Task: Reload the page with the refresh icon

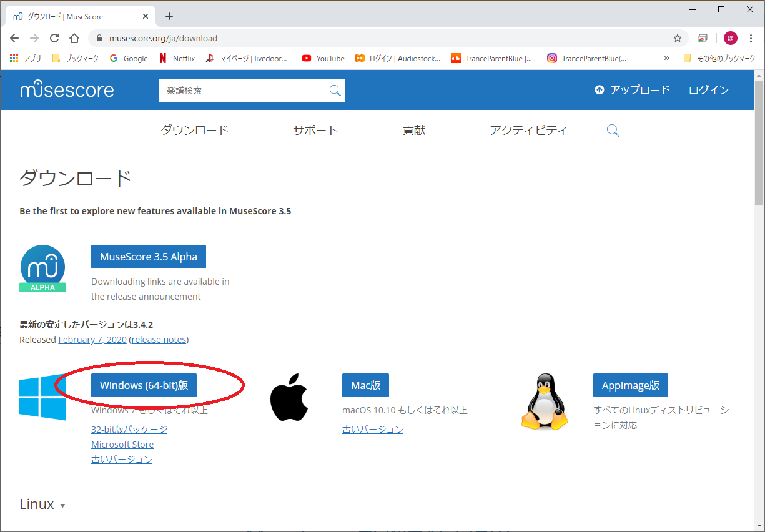Action: 54,38
